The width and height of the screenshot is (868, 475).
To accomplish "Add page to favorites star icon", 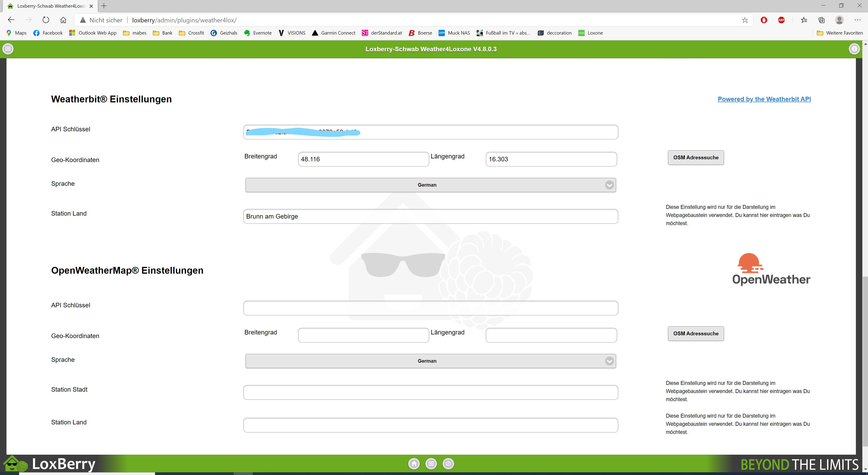I will [745, 20].
